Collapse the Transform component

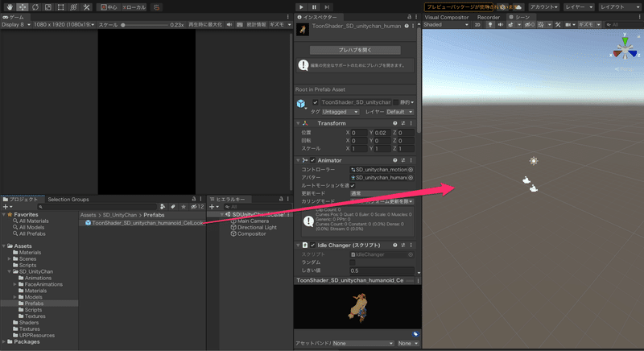(298, 123)
